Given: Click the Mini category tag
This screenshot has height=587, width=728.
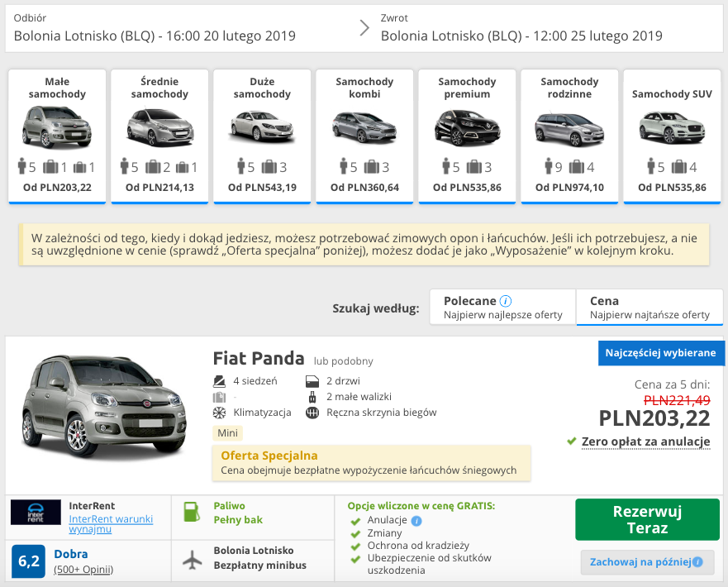Looking at the screenshot, I should 227,433.
